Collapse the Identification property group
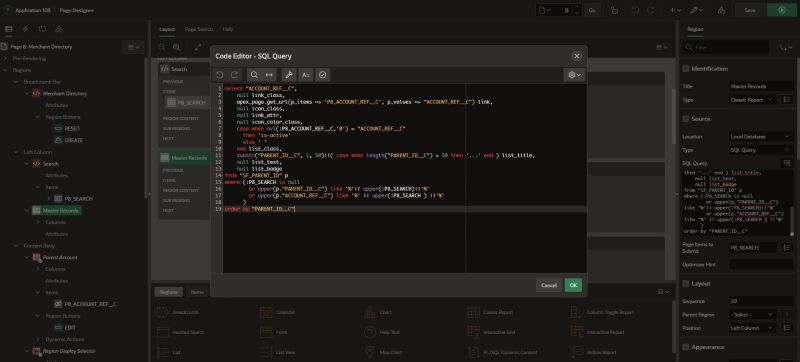 coord(686,68)
